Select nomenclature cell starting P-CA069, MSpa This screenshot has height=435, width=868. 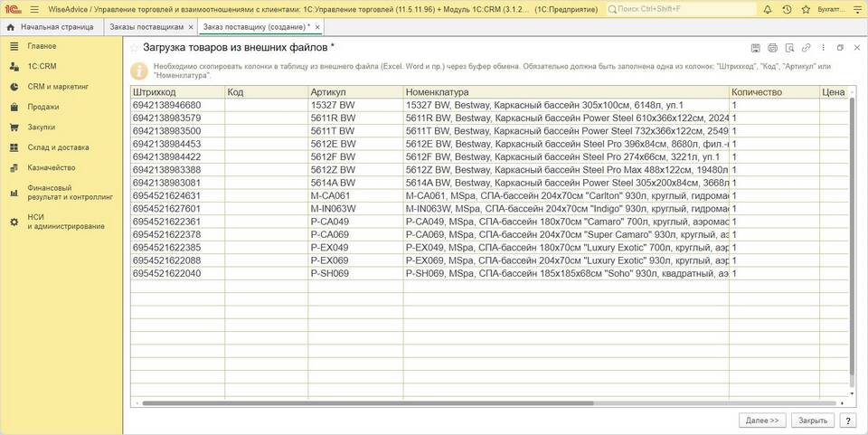(x=566, y=234)
